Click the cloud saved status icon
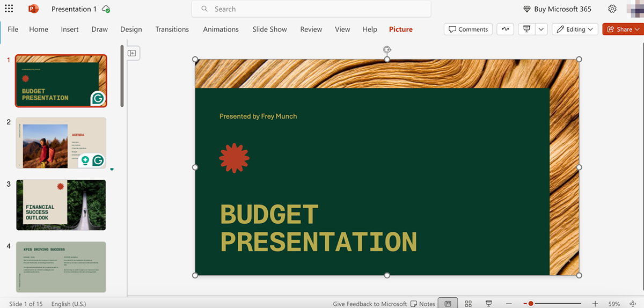Screen dimensions: 644x308 click(x=106, y=9)
